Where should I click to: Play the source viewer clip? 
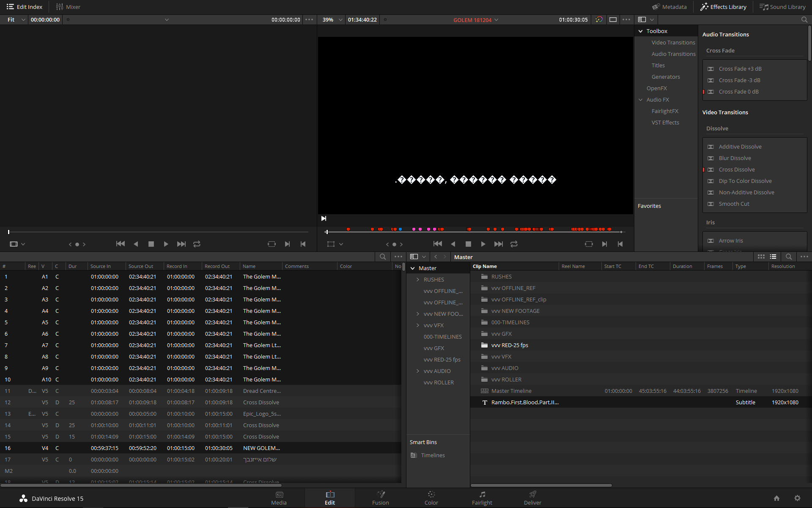pos(166,244)
